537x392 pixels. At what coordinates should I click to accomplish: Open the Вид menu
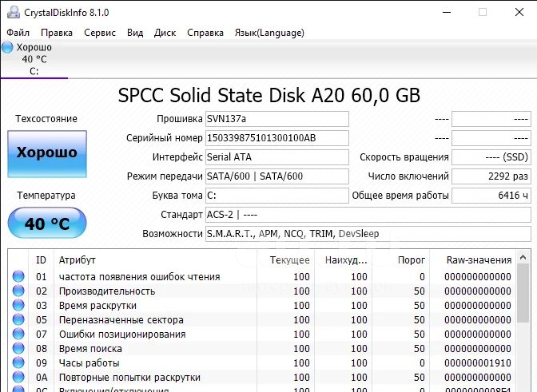[x=135, y=33]
